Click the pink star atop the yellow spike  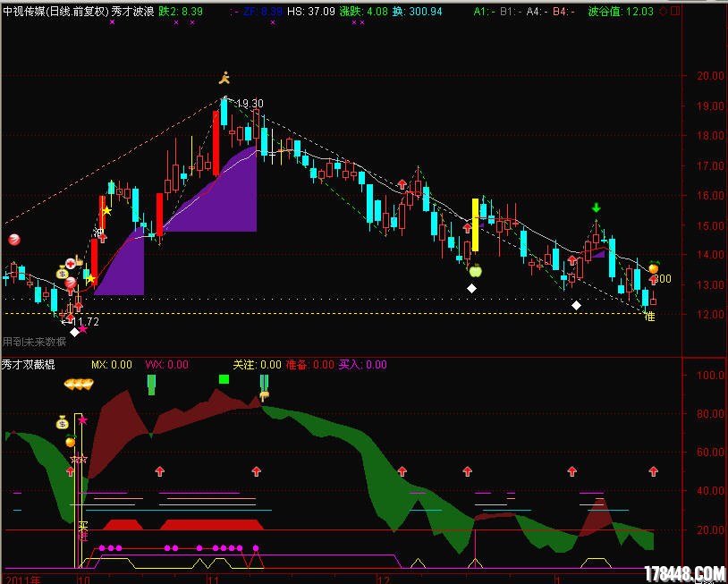[x=82, y=420]
